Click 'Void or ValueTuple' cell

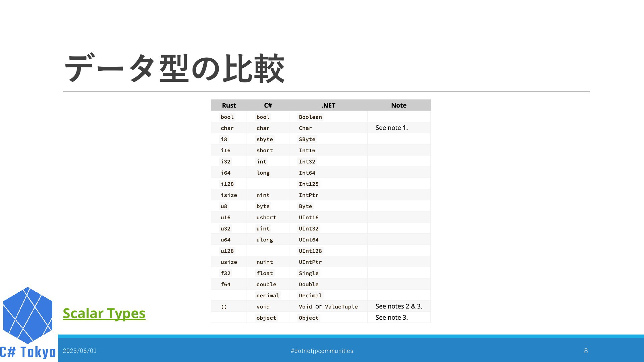(328, 307)
